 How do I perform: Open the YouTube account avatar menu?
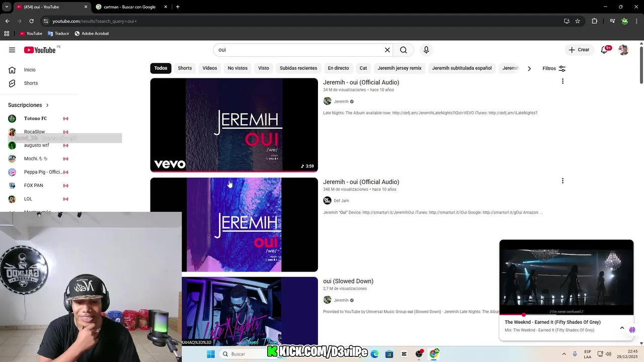tap(623, 50)
